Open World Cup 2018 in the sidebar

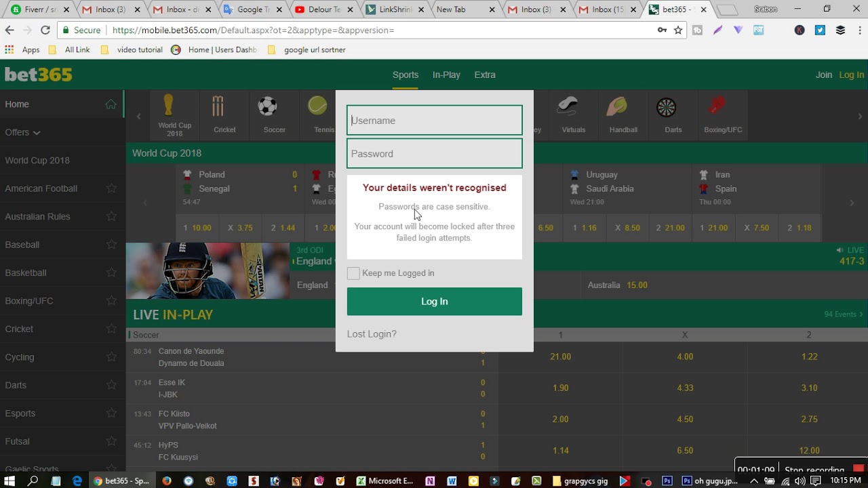coord(37,161)
